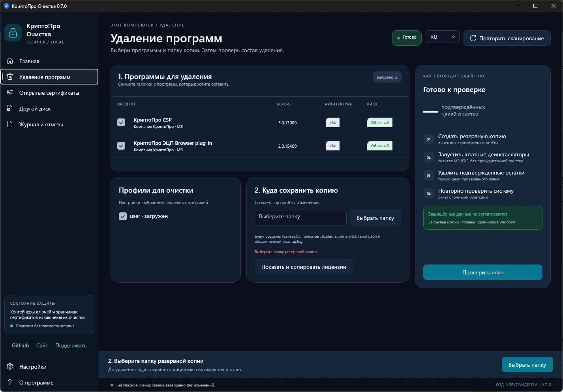Maximize the КриптоПро Очистка window
The height and width of the screenshot is (392, 563).
point(535,6)
